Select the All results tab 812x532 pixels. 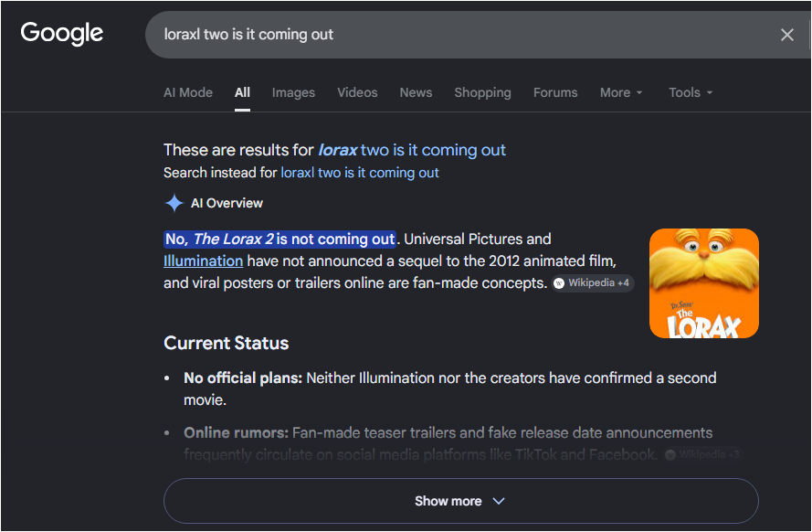[x=242, y=92]
